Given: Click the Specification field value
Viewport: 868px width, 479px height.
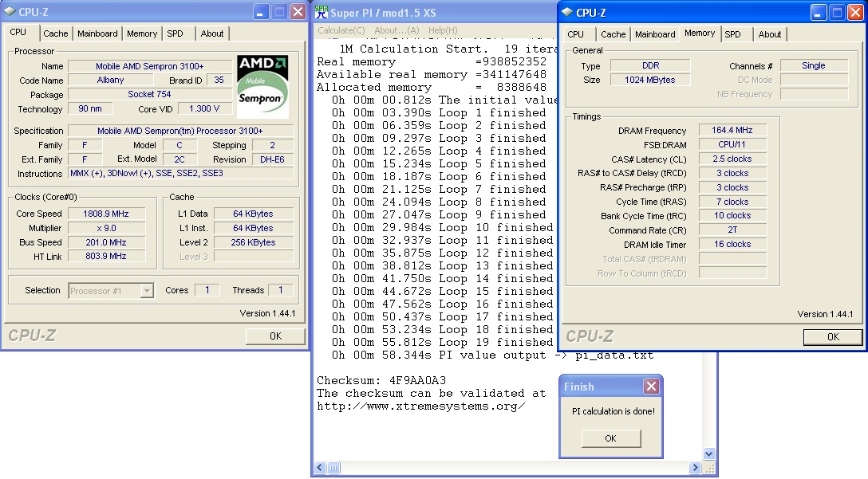Looking at the screenshot, I should coord(180,131).
